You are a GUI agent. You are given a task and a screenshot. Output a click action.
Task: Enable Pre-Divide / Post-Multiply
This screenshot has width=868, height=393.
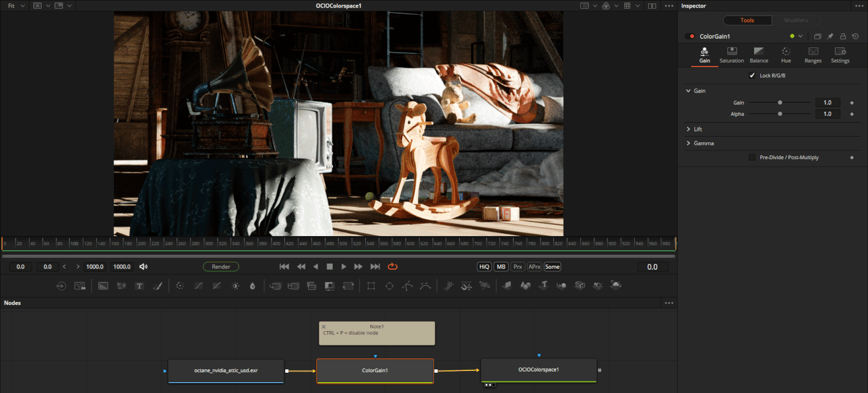(751, 157)
